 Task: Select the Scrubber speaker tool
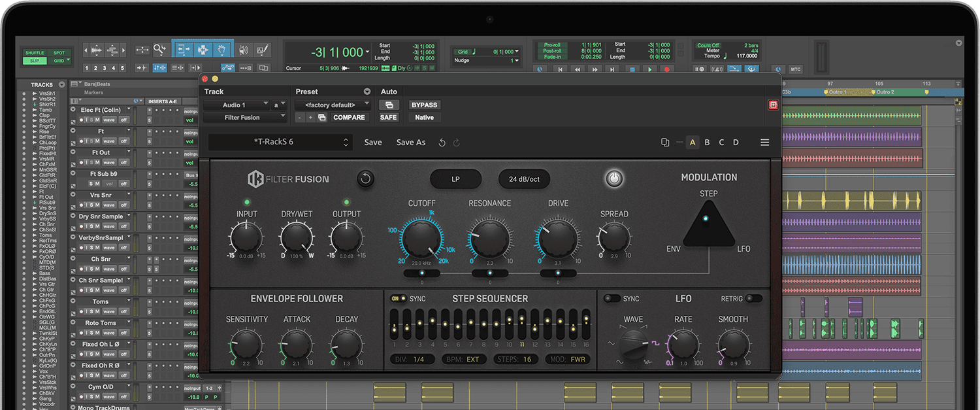click(244, 50)
